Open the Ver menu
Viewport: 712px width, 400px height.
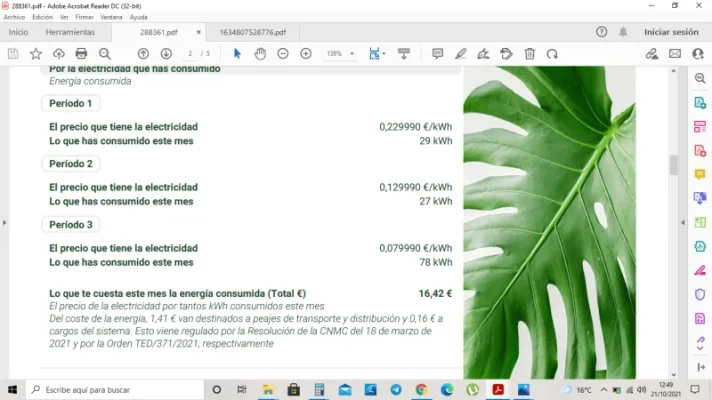coord(64,17)
